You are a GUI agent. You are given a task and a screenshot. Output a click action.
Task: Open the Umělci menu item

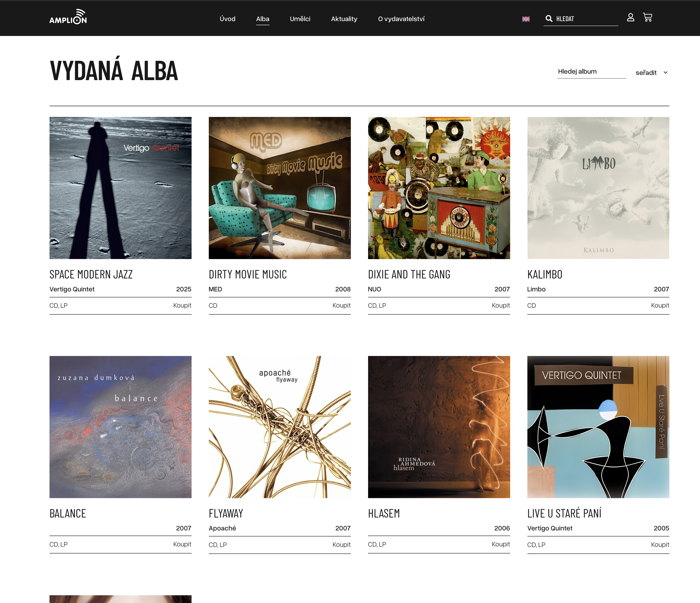click(300, 19)
